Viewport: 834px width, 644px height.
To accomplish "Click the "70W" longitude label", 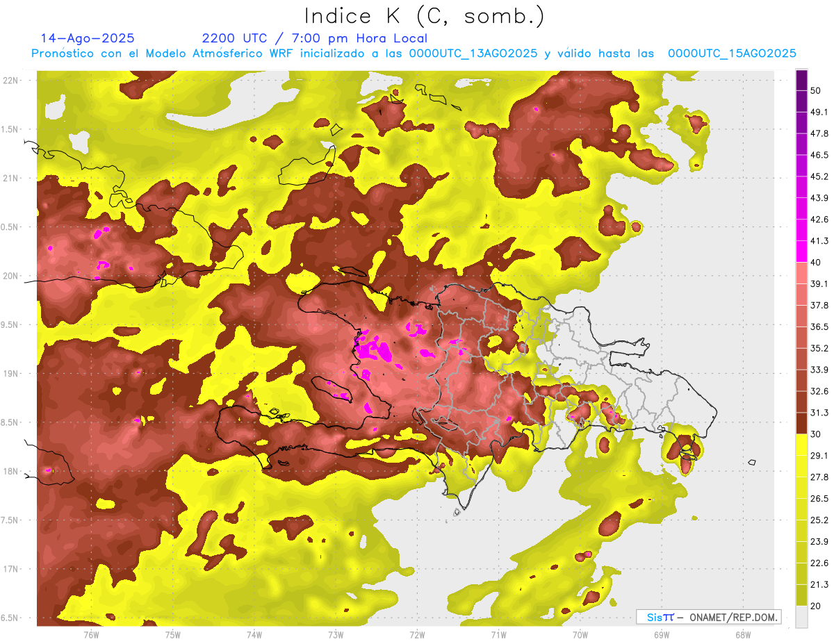I will (x=580, y=634).
